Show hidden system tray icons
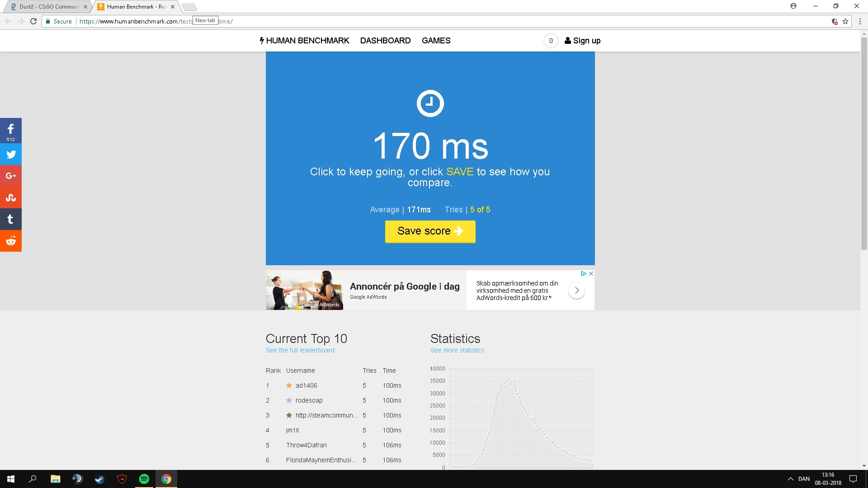 pyautogui.click(x=791, y=479)
